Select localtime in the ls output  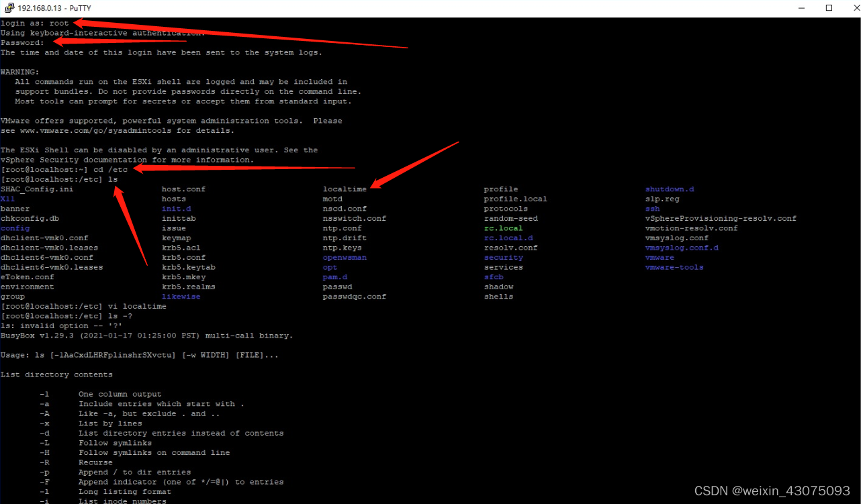345,189
